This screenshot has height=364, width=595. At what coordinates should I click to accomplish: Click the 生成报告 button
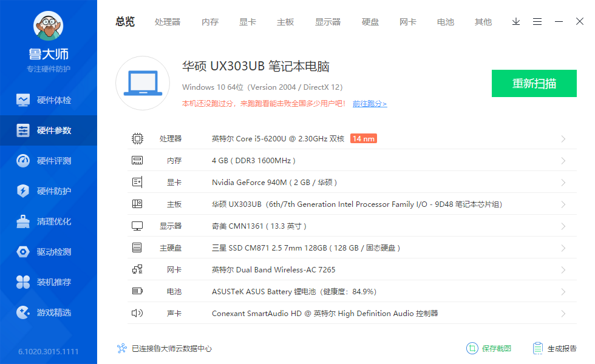point(555,348)
